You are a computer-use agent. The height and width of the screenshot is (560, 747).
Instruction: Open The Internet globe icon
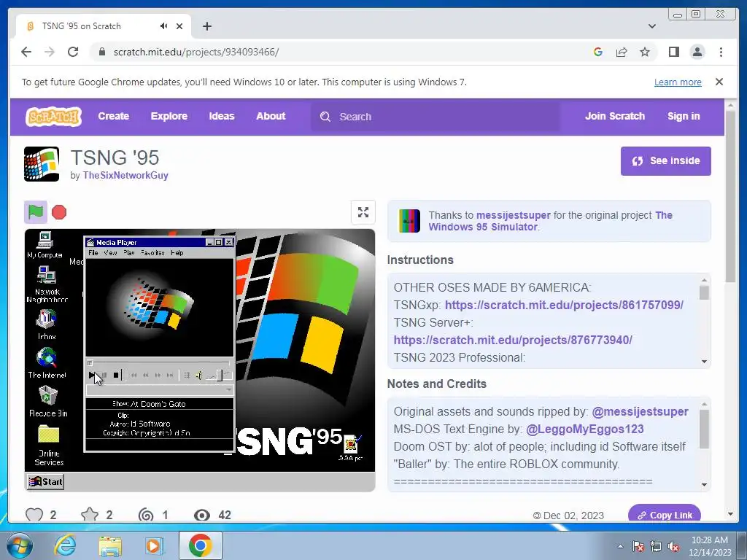pos(47,362)
